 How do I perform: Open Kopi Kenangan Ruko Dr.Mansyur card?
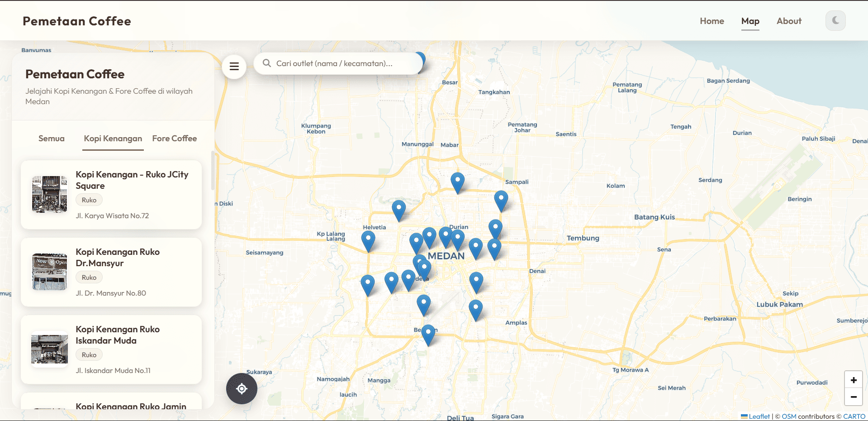click(111, 272)
